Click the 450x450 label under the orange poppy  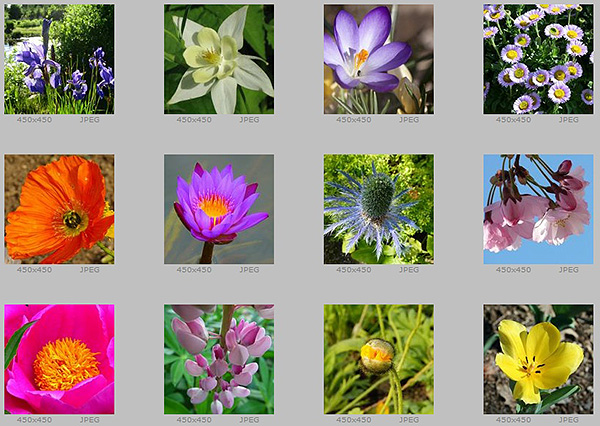tap(34, 270)
